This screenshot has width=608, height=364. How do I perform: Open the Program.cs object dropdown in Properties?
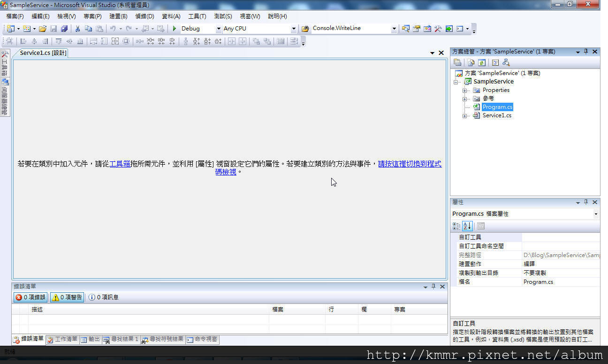pos(596,214)
